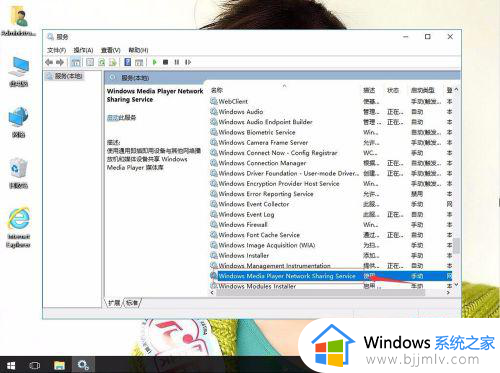
Task: Open Help via the toolbar question-mark icon
Action: 127,62
